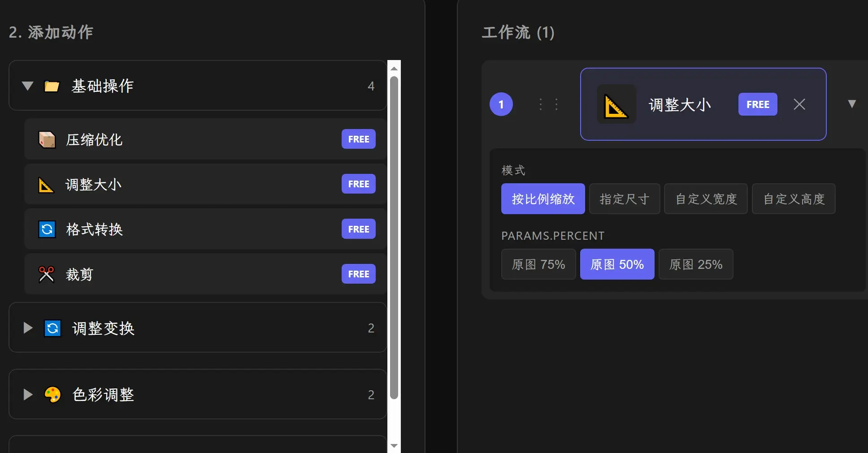The height and width of the screenshot is (453, 868).
Task: Switch to 指定尺寸 mode
Action: click(x=624, y=198)
